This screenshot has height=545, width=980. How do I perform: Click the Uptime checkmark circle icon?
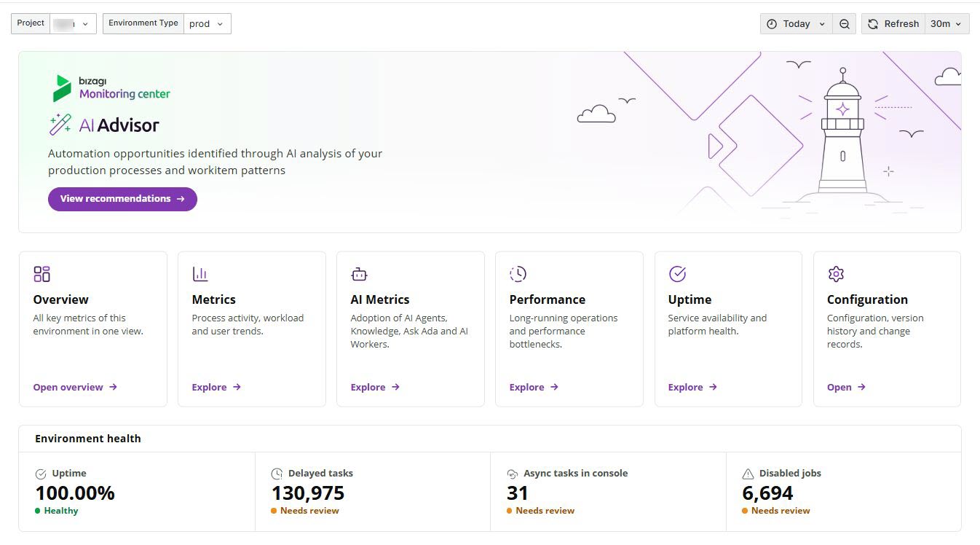click(x=677, y=274)
